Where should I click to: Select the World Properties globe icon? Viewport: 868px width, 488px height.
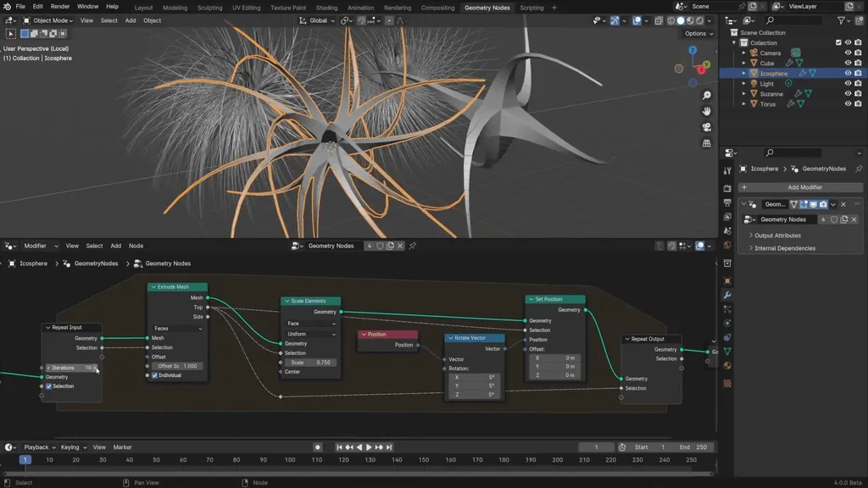[x=726, y=244]
